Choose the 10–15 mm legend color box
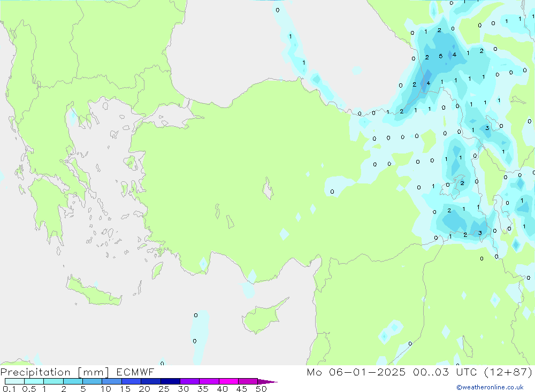The image size is (535, 392). (x=112, y=381)
